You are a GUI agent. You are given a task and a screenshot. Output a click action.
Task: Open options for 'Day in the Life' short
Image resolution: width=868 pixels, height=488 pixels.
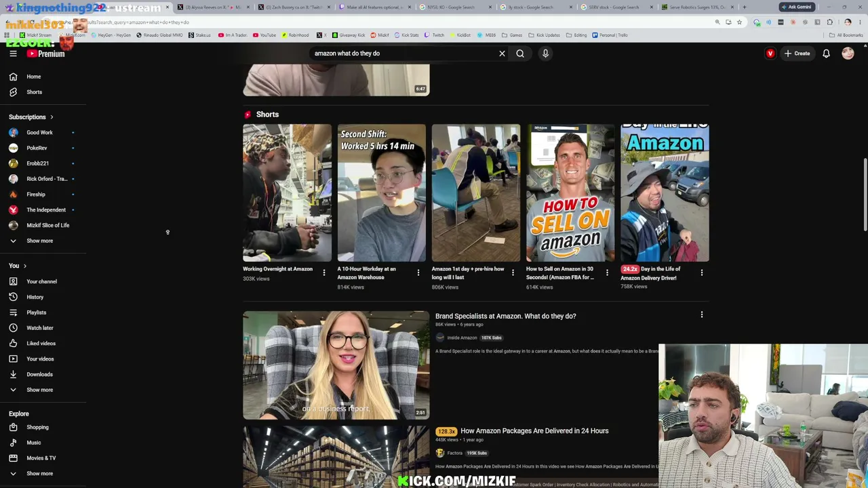tap(701, 272)
